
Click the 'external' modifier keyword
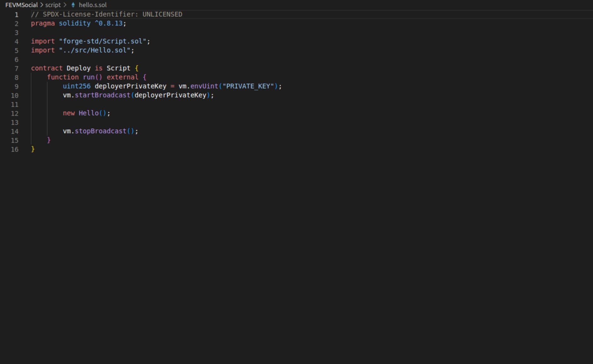(x=122, y=77)
